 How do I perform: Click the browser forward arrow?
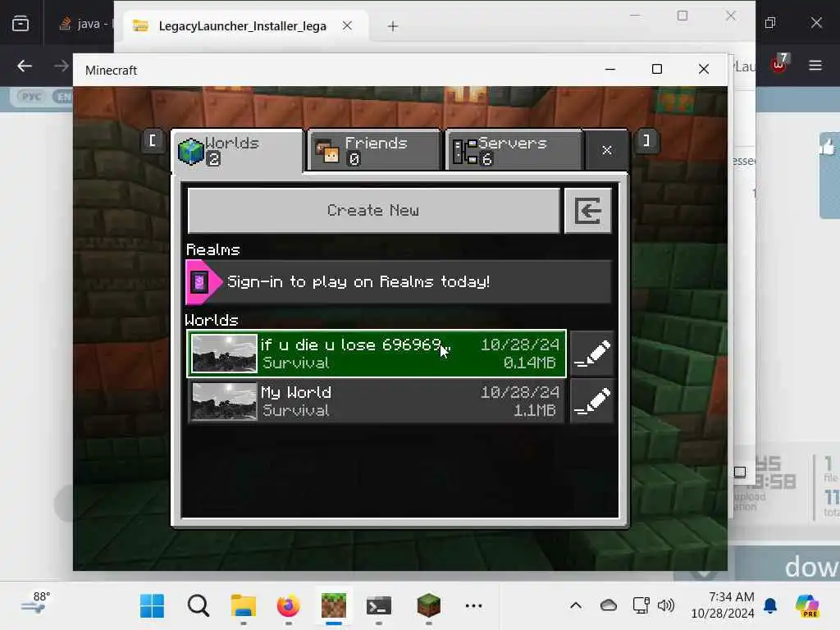pos(62,66)
